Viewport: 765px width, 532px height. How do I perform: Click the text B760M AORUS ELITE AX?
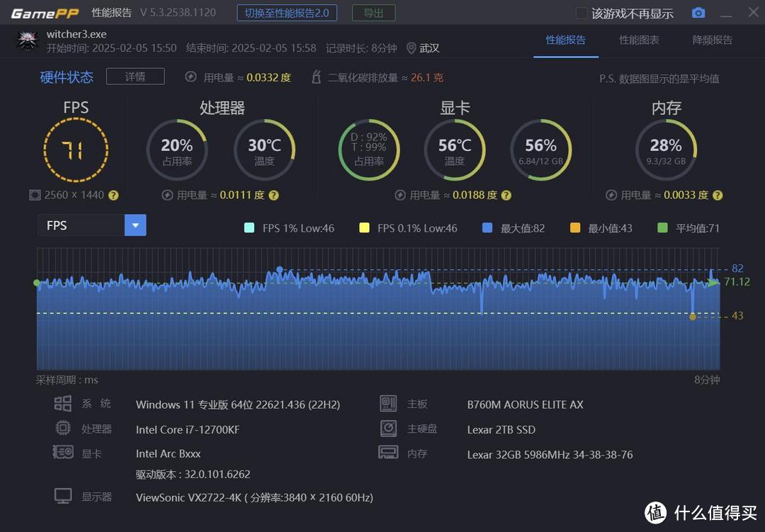(x=525, y=404)
